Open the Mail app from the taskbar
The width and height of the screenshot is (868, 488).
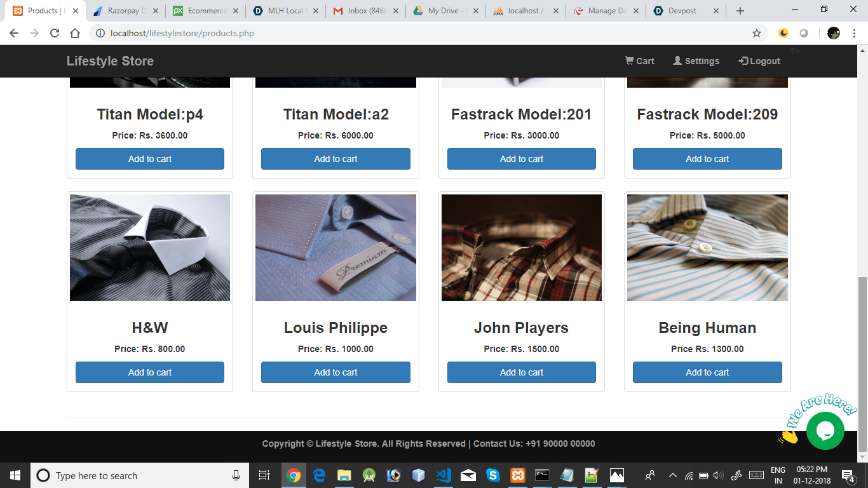[x=468, y=475]
